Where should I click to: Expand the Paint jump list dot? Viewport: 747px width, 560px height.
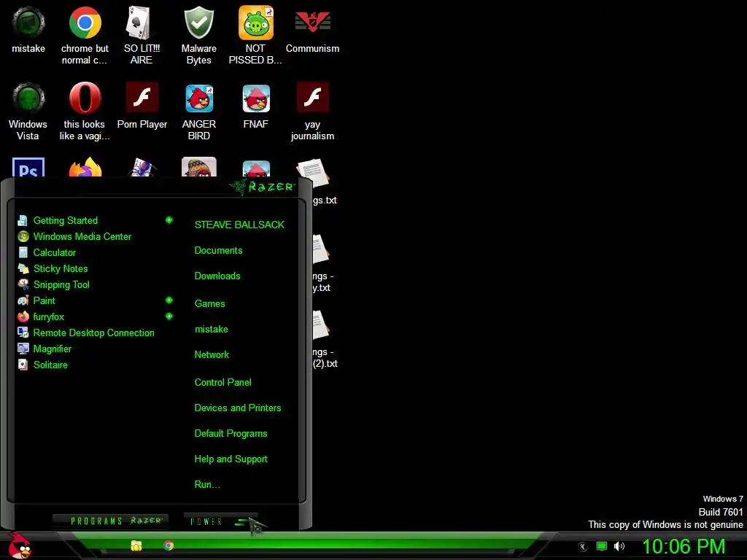pos(169,300)
